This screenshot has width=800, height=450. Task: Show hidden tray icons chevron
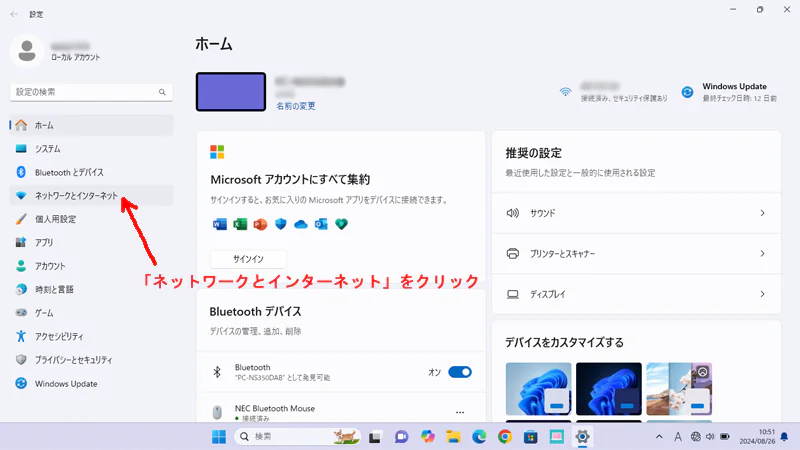tap(659, 437)
